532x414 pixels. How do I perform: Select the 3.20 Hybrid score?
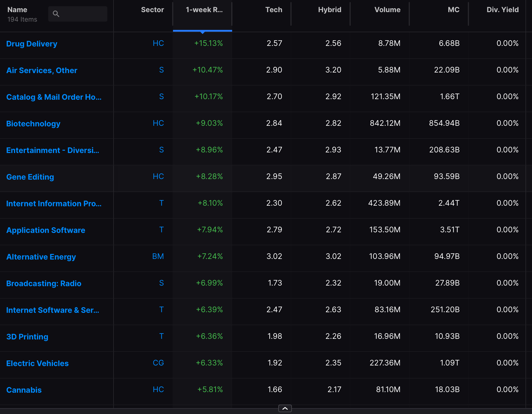click(x=333, y=70)
